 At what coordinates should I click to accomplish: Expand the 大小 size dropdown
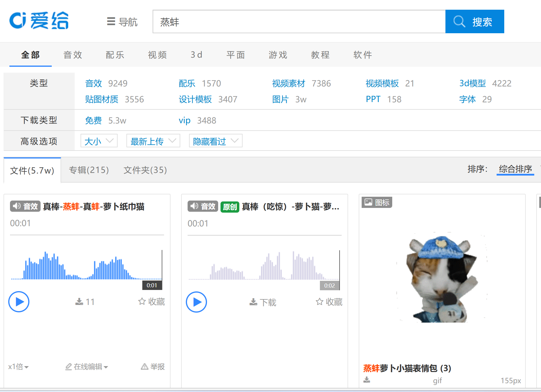99,141
